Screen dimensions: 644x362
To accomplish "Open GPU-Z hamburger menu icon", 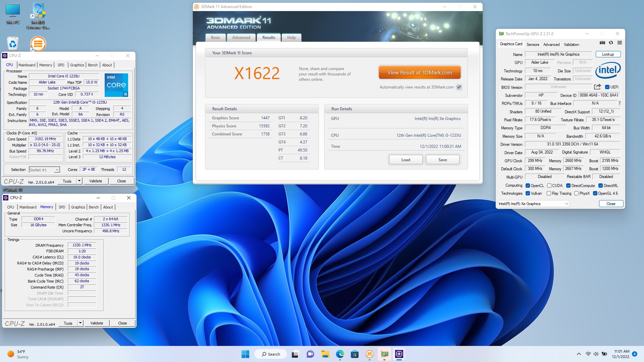I will (x=620, y=43).
